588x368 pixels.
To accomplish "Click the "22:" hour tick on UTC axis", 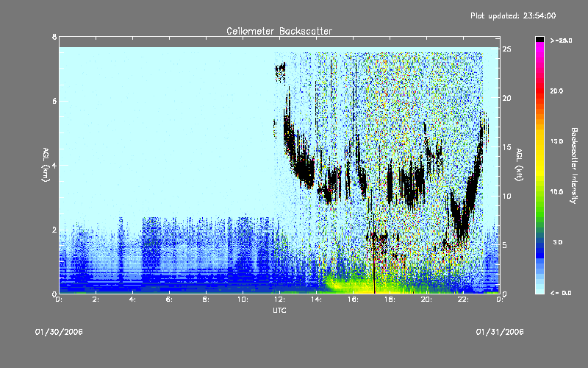I will tap(463, 300).
